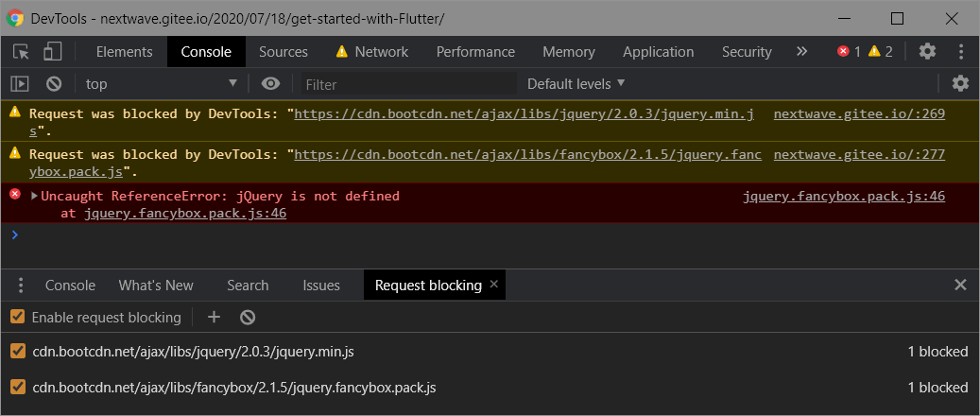Toggle Enable request blocking checkbox
Viewport: 980px width, 416px height.
tap(18, 317)
